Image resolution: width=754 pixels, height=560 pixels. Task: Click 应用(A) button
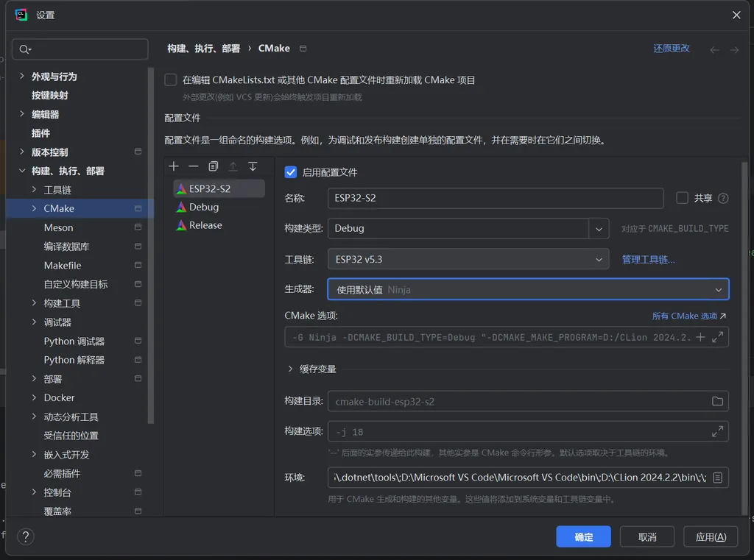(x=711, y=536)
